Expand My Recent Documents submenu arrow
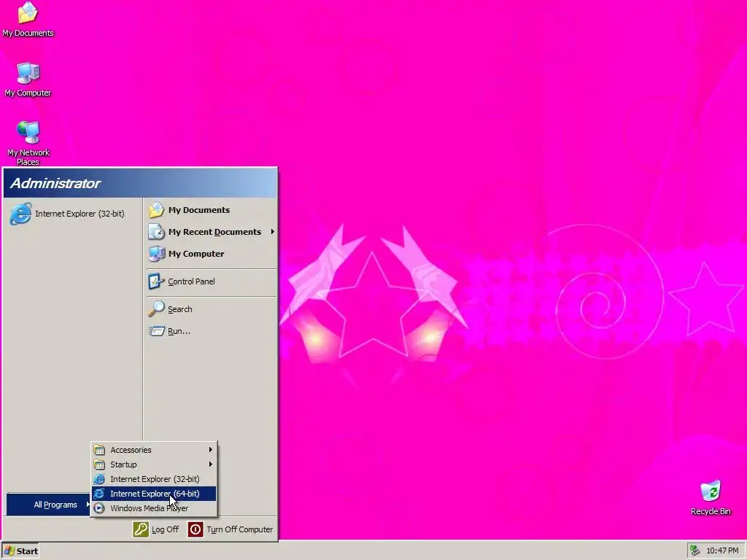This screenshot has width=747, height=560. pos(273,232)
